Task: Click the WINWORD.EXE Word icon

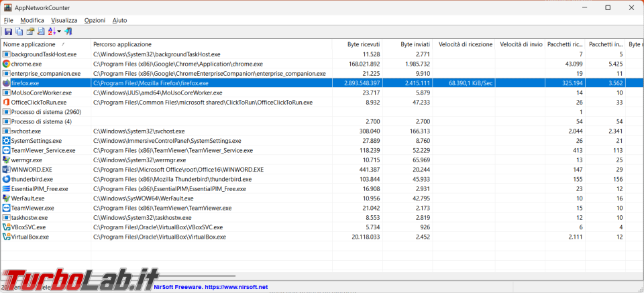Action: coord(6,170)
